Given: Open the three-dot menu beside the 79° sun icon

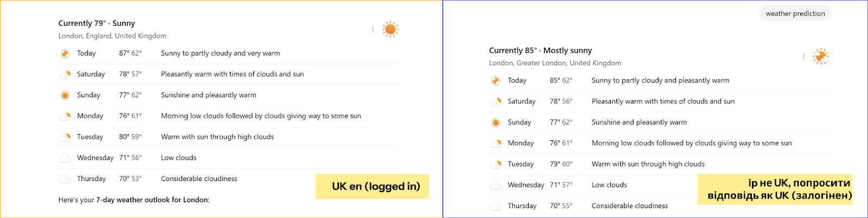Looking at the screenshot, I should click(x=373, y=29).
